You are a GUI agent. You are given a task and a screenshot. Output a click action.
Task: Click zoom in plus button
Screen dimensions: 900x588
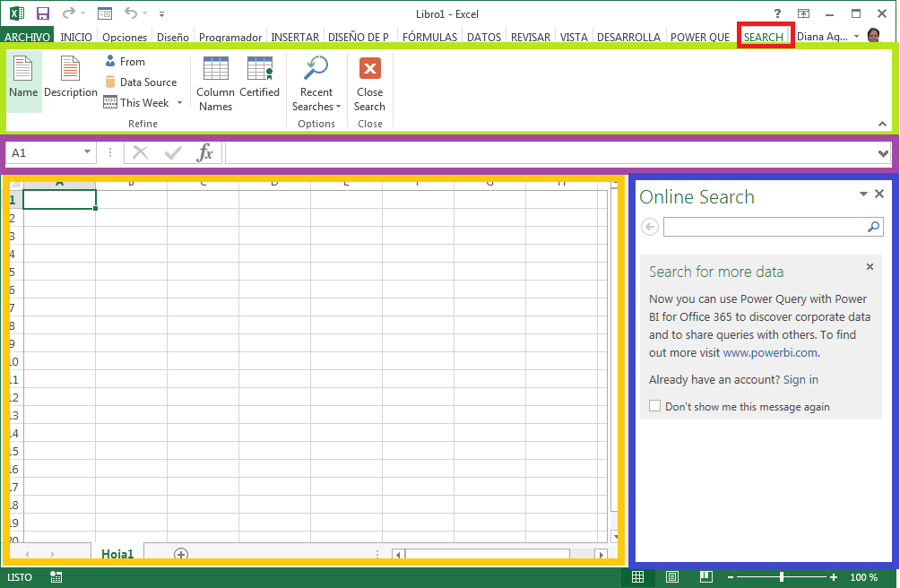point(834,577)
